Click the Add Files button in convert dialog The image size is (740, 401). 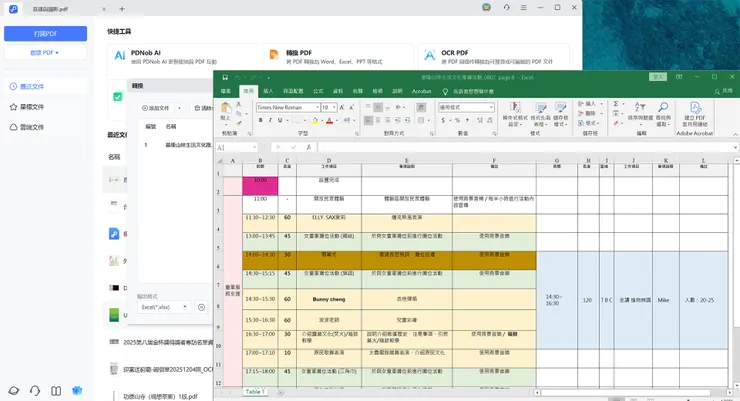(x=156, y=108)
